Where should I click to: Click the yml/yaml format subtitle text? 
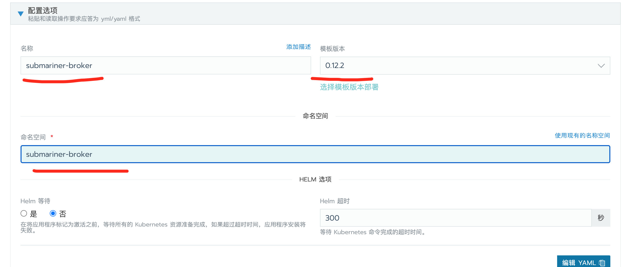click(84, 19)
